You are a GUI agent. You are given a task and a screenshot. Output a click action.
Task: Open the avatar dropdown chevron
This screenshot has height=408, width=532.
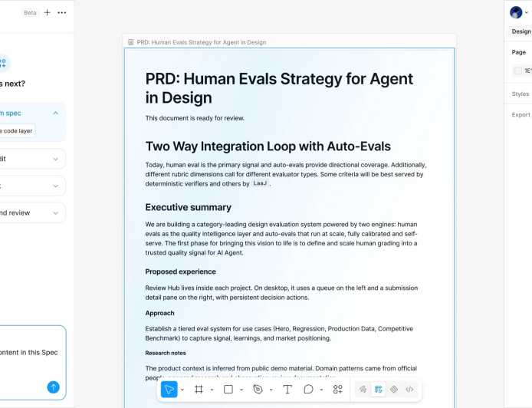tap(526, 13)
